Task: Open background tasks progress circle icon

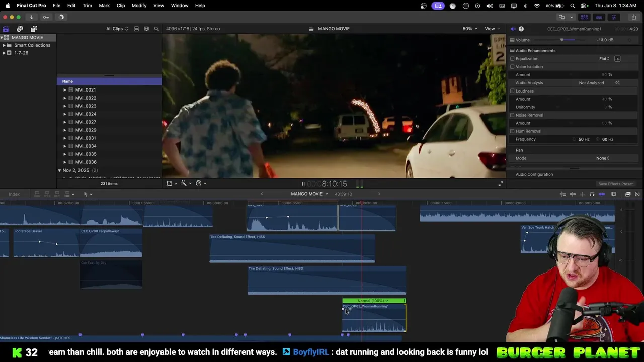Action: 61,17
